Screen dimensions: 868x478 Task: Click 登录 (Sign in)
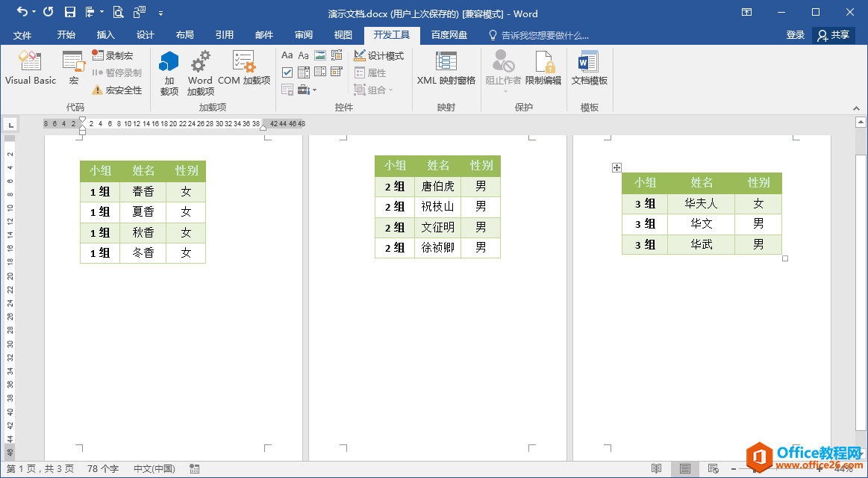click(796, 35)
